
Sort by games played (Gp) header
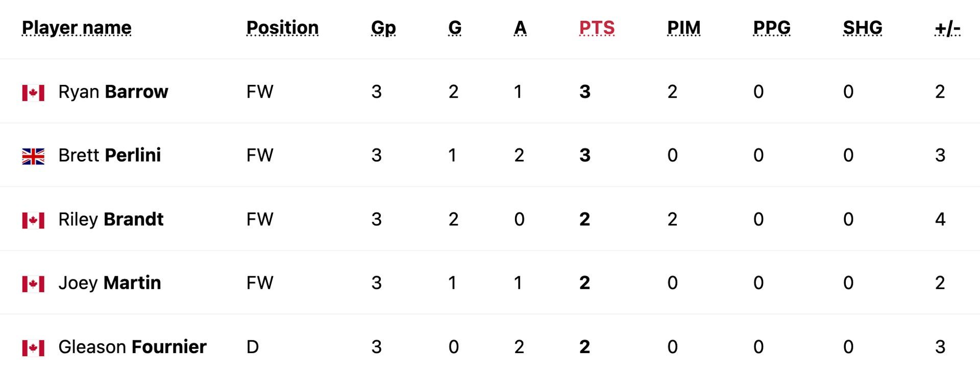point(383,28)
